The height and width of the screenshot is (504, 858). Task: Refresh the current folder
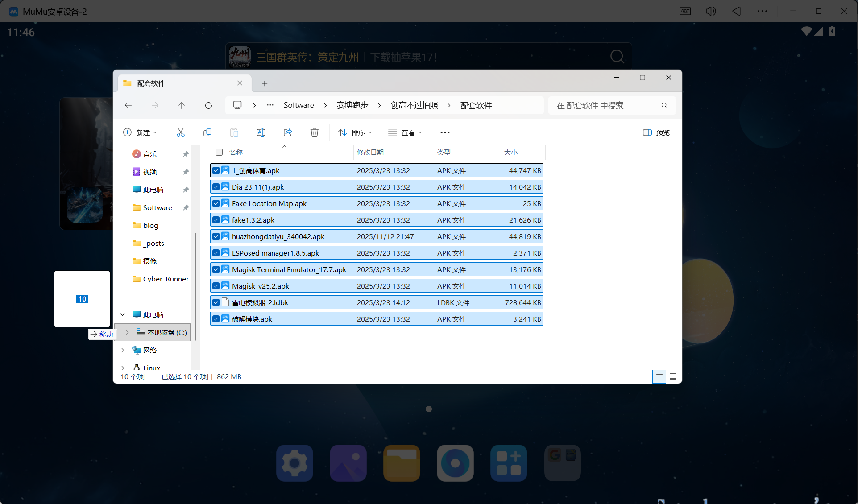208,105
